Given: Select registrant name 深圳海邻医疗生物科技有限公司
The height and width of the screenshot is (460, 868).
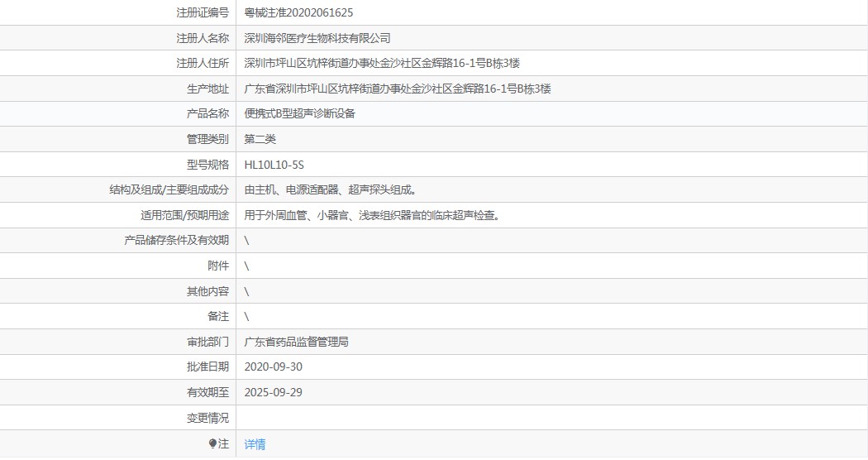Looking at the screenshot, I should point(317,38).
